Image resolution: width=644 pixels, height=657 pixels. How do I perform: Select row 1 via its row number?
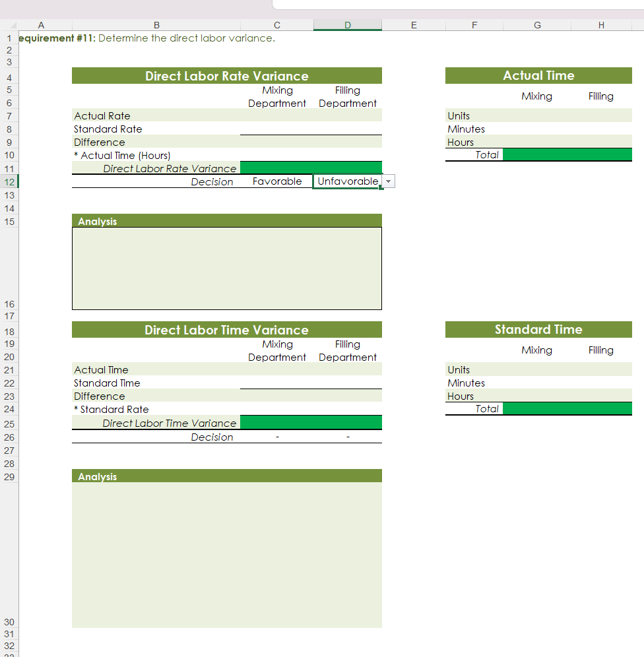9,38
